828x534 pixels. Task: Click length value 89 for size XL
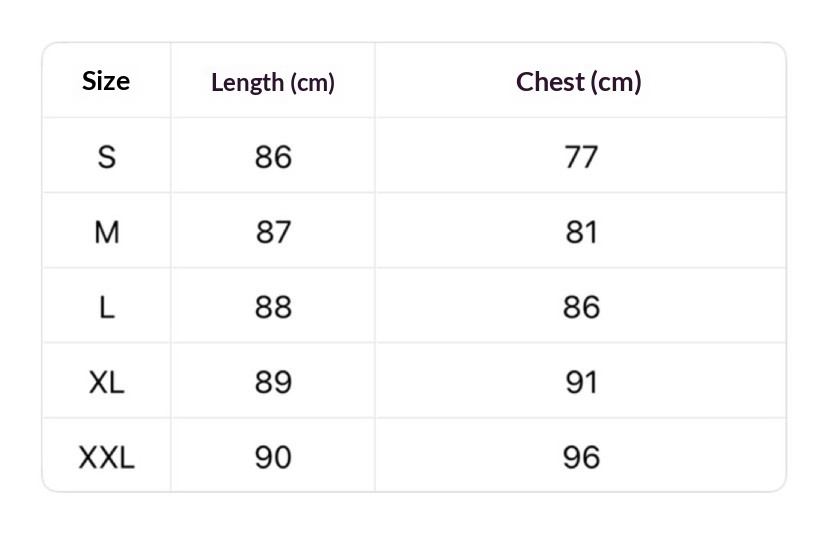point(273,382)
